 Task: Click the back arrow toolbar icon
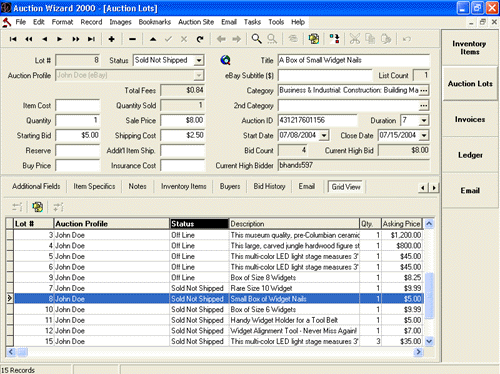point(221,39)
